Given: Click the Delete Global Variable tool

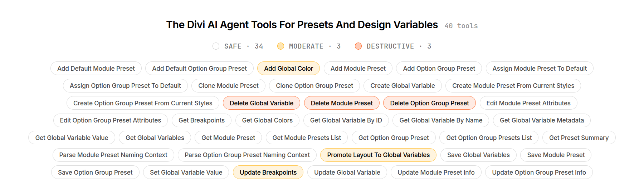Looking at the screenshot, I should [x=262, y=103].
